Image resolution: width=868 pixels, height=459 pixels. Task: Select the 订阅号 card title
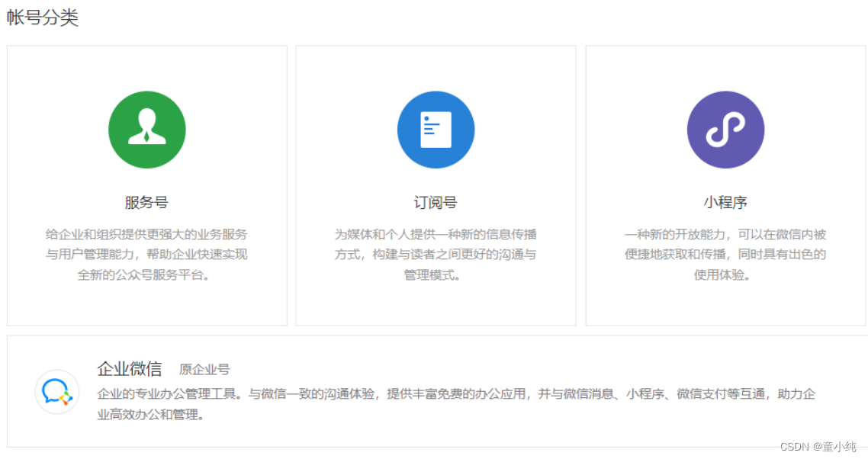[x=436, y=202]
